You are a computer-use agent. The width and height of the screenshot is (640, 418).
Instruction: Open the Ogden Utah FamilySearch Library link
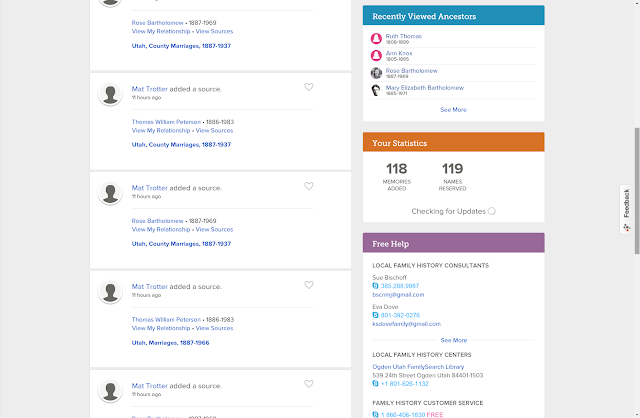pyautogui.click(x=418, y=367)
